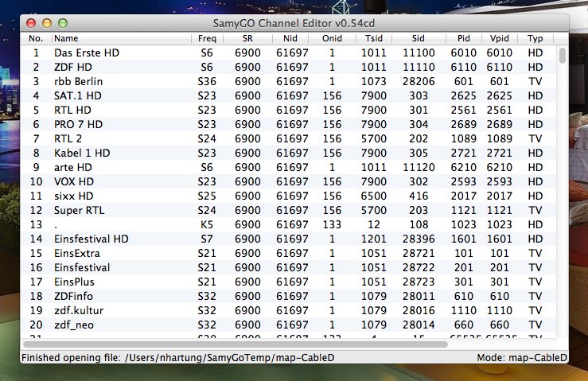Click Pid value 1089

pos(464,138)
